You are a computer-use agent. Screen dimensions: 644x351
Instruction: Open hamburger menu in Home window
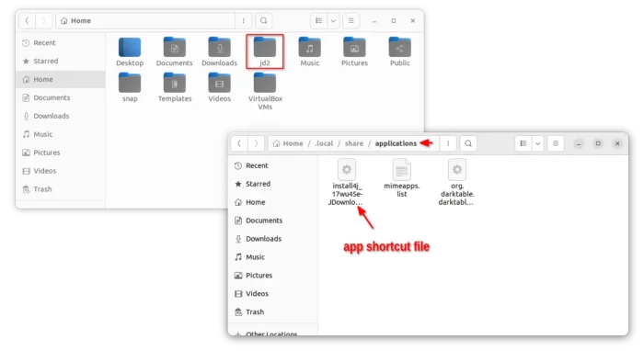(x=351, y=20)
